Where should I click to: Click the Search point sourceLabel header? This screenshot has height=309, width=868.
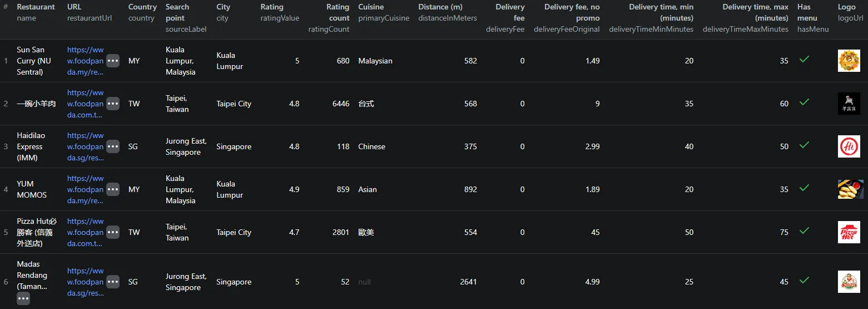coord(186,18)
